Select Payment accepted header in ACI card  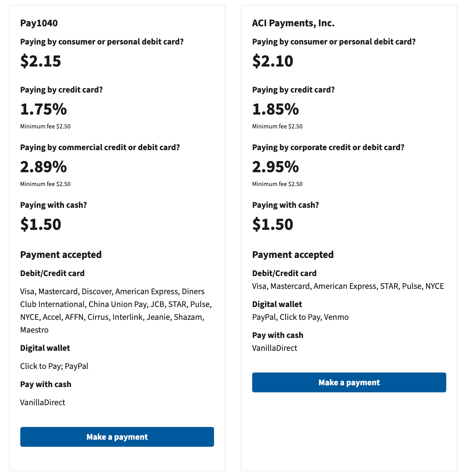click(x=293, y=255)
